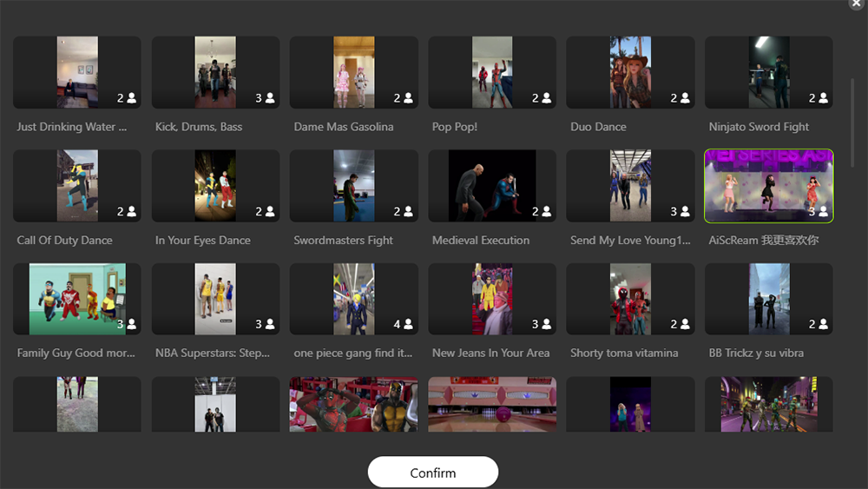This screenshot has width=868, height=489.
Task: Pick the New Jeans In Your Area thumbnail
Action: 492,299
